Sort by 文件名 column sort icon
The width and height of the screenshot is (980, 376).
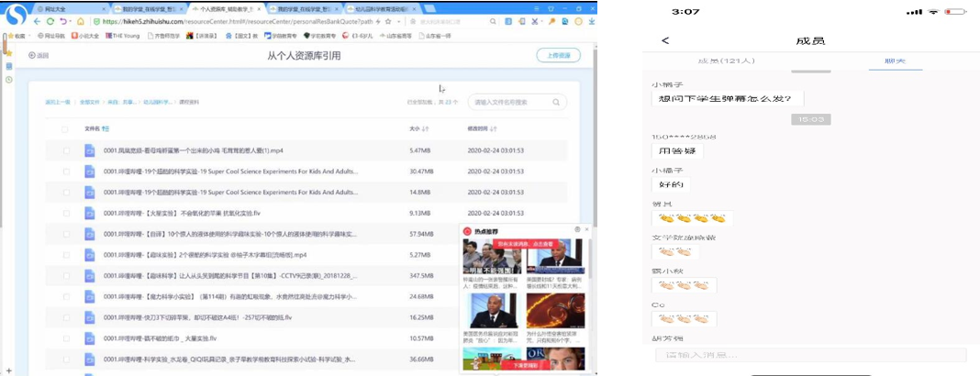coord(106,129)
